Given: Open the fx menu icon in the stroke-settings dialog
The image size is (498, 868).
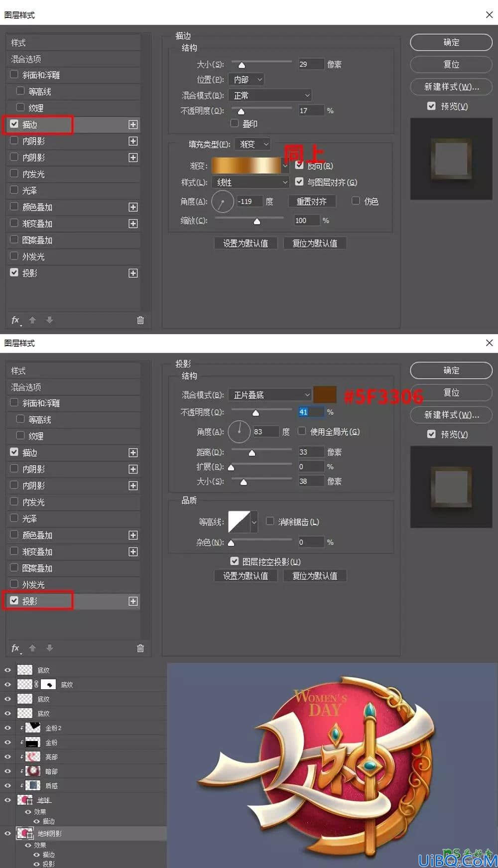Looking at the screenshot, I should pos(16,320).
